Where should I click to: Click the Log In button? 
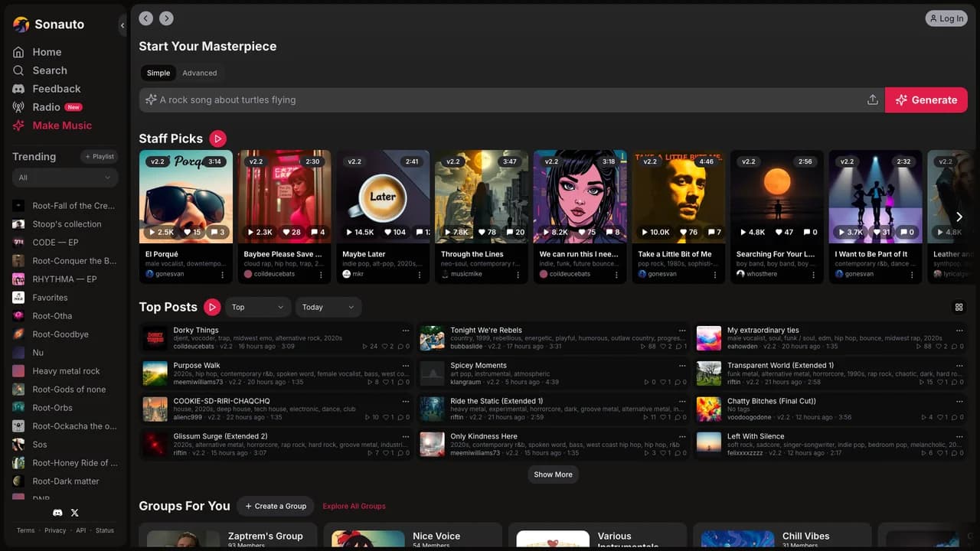[x=946, y=18]
